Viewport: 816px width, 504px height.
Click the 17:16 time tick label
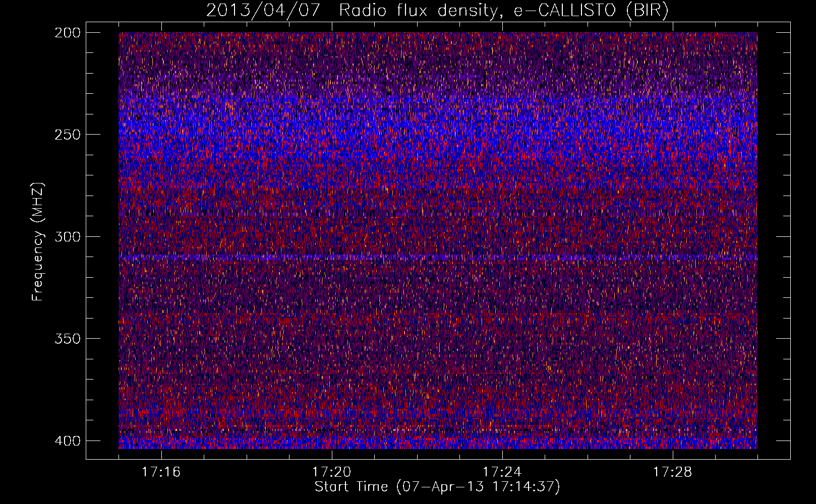point(161,472)
